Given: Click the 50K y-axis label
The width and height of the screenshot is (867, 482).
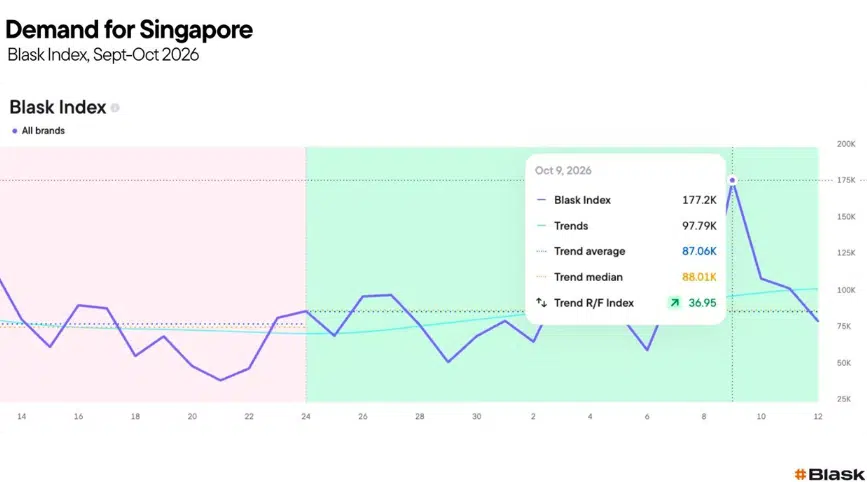Looking at the screenshot, I should pyautogui.click(x=844, y=363).
